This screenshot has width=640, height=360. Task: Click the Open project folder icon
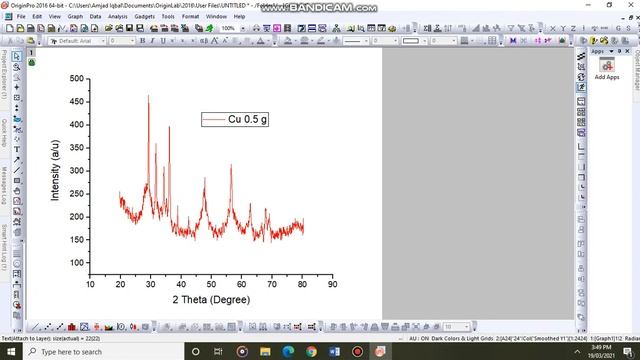(109, 28)
